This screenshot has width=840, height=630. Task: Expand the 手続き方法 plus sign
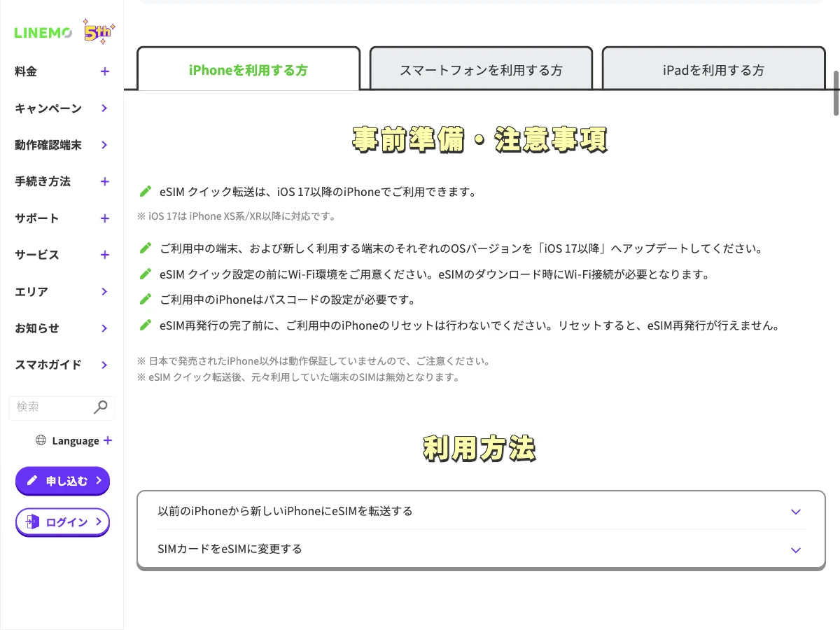click(105, 181)
